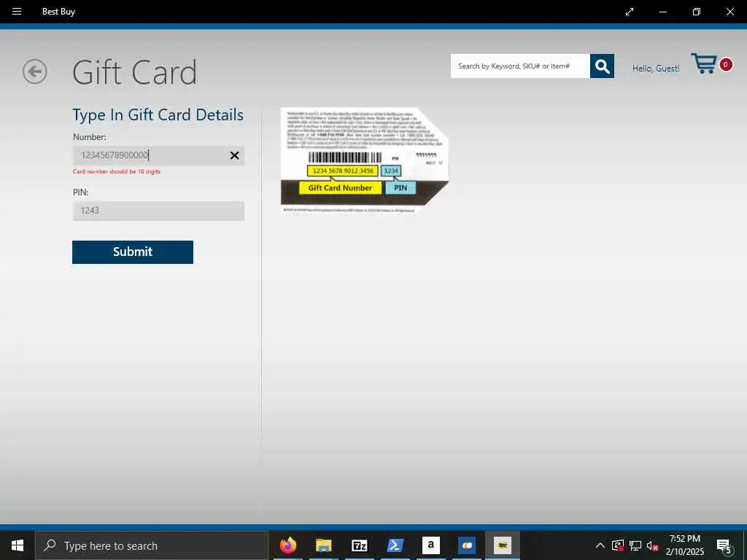This screenshot has height=560, width=747.
Task: Click the taskbar Type here to search box
Action: click(x=152, y=545)
